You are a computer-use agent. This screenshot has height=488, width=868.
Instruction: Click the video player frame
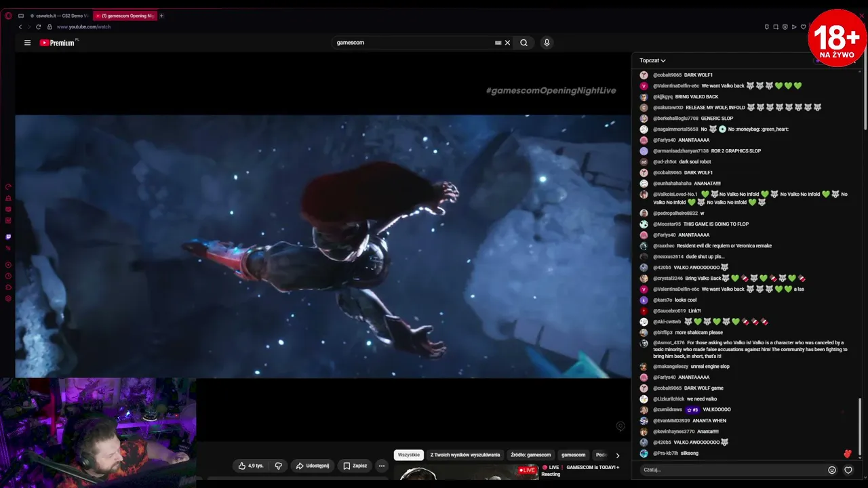coord(323,246)
